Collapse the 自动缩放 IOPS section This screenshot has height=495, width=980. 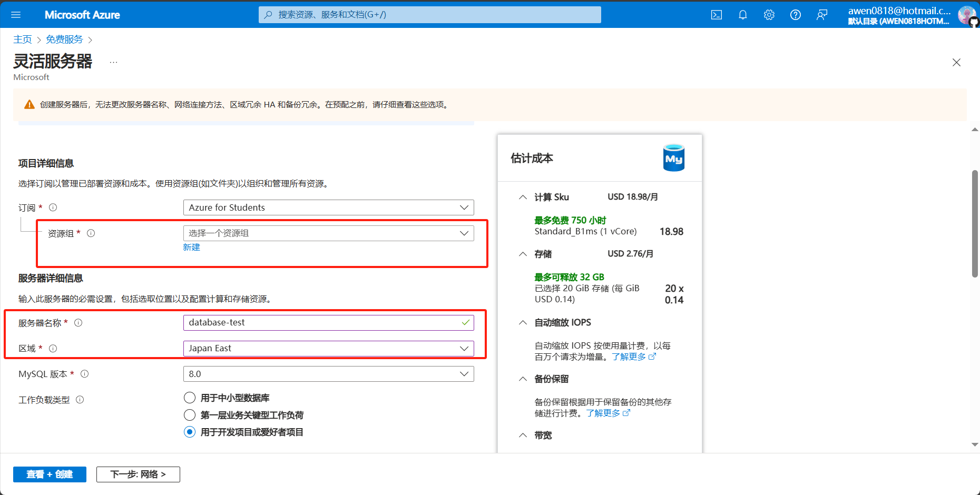click(x=523, y=322)
